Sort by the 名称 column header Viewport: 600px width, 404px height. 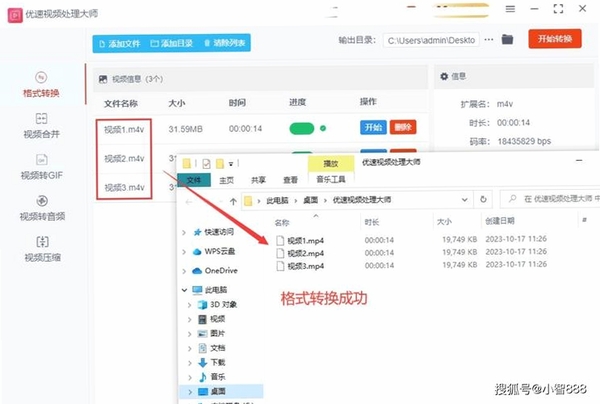(x=282, y=222)
